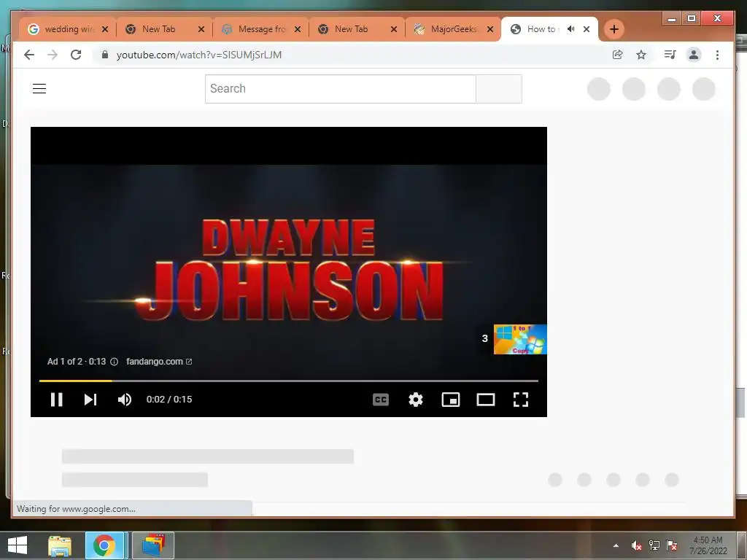Switch to the second New Tab
747x560 pixels.
point(356,29)
